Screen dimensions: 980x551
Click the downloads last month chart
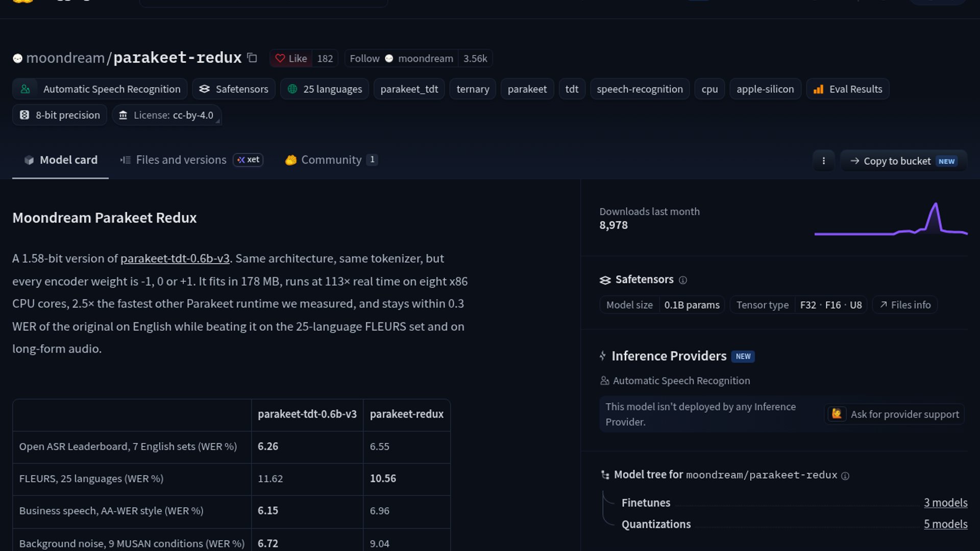click(891, 219)
